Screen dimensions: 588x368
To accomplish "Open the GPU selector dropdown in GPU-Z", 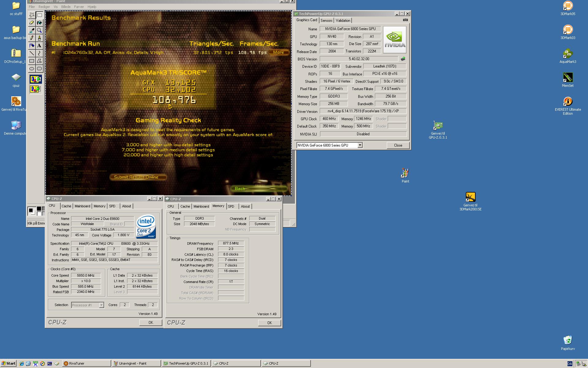I will 360,145.
